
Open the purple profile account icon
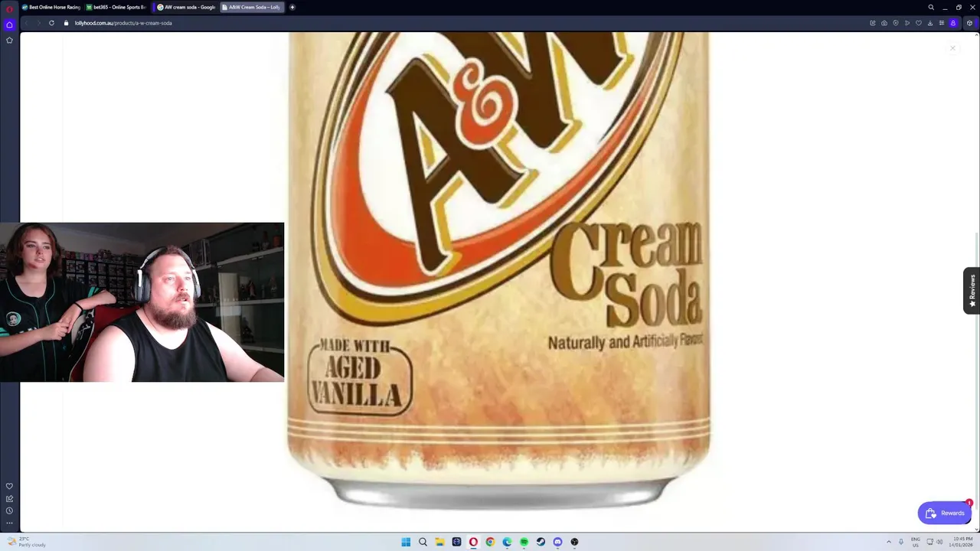coord(953,23)
